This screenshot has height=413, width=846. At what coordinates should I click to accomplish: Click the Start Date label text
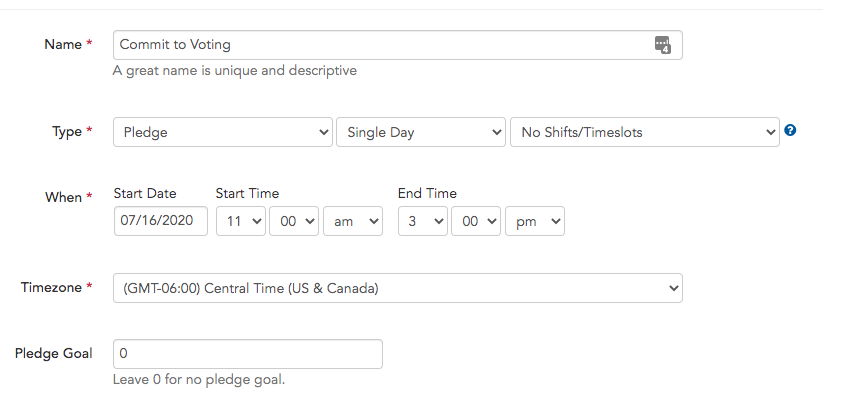[x=145, y=193]
